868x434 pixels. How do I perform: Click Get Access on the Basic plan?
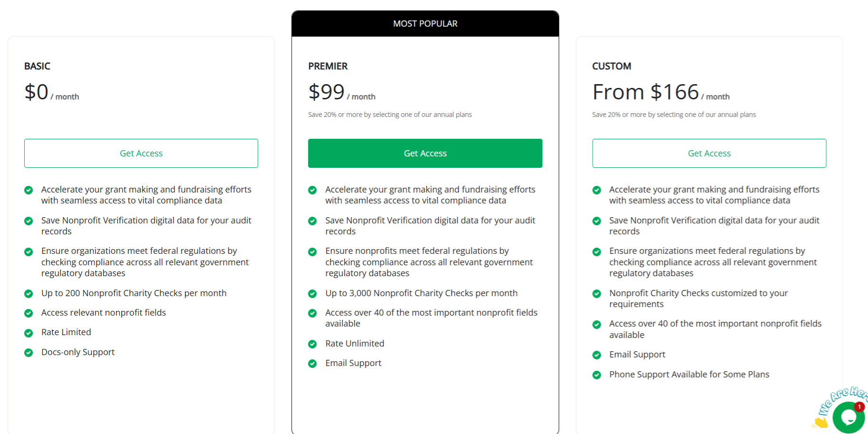(141, 153)
